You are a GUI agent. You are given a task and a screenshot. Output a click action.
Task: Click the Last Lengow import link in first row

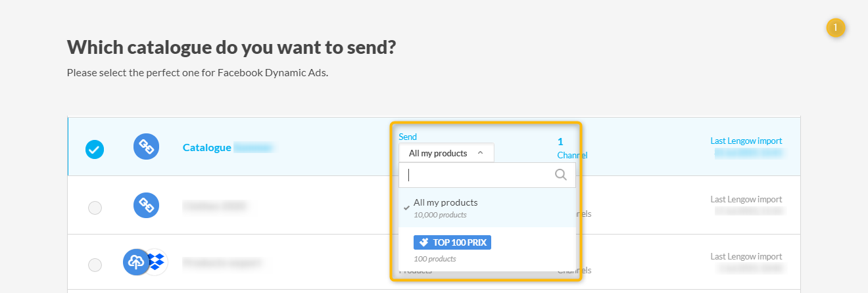(x=746, y=141)
